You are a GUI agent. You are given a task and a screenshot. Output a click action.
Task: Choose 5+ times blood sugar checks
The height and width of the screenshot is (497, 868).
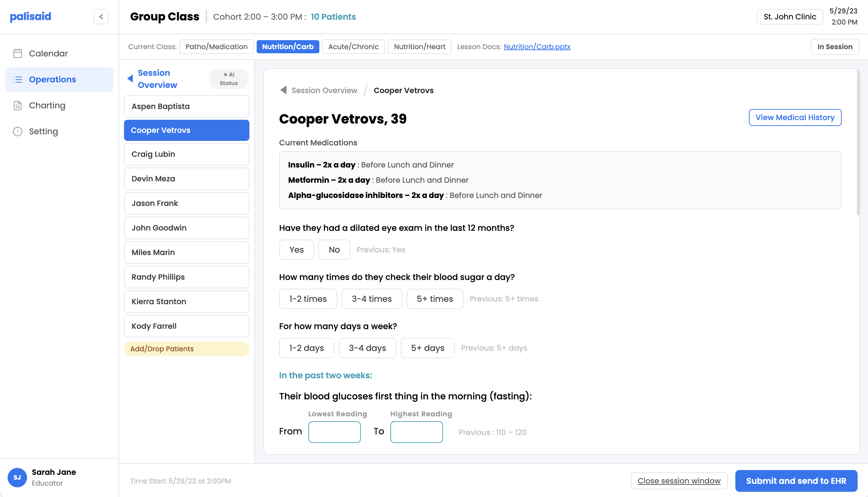(x=435, y=299)
